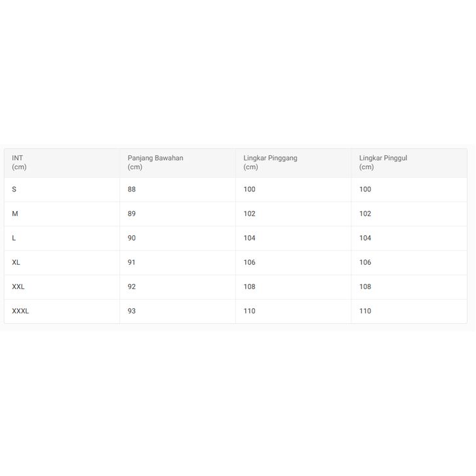The image size is (476, 476).
Task: Click the length value 92 for XXL
Action: 132,287
